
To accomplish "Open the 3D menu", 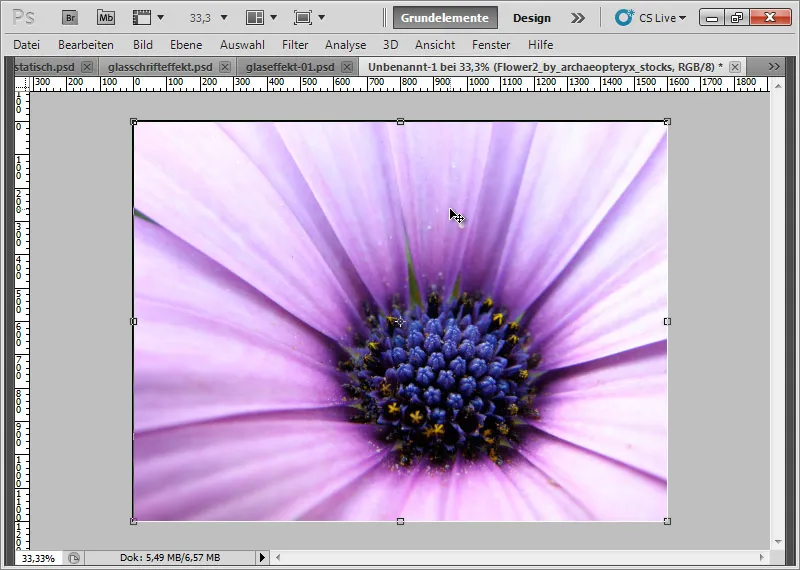I will [390, 45].
